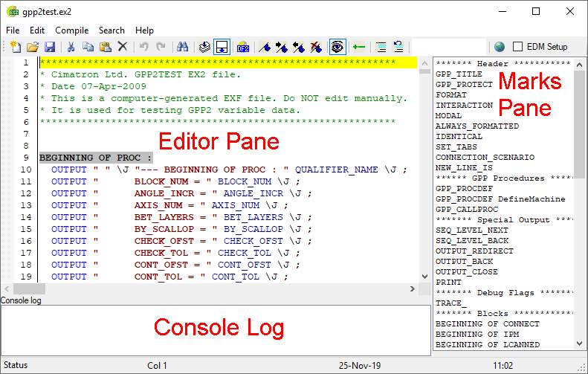This screenshot has height=374, width=588.
Task: Click the Delete X toolbar icon
Action: tap(123, 47)
